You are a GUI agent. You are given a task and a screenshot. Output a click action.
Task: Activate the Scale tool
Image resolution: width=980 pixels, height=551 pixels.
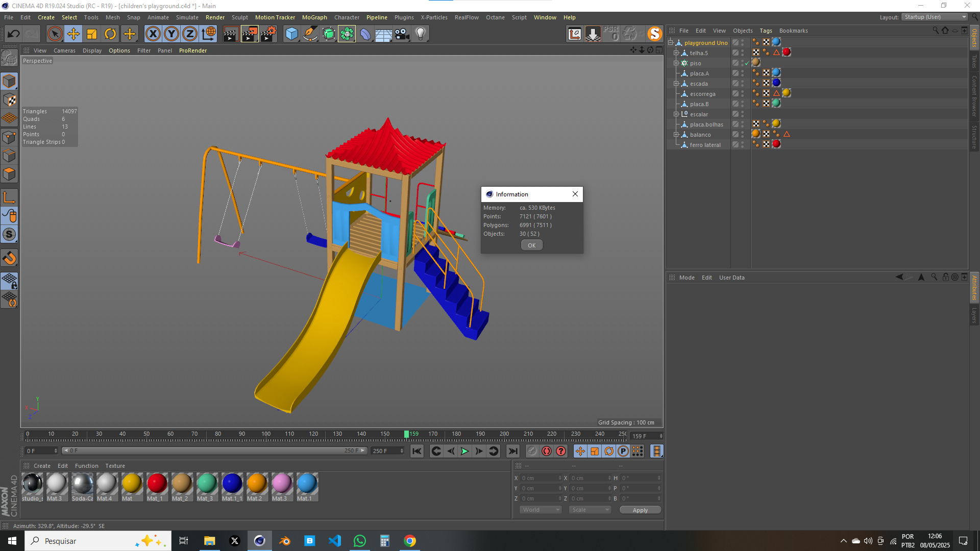point(92,34)
